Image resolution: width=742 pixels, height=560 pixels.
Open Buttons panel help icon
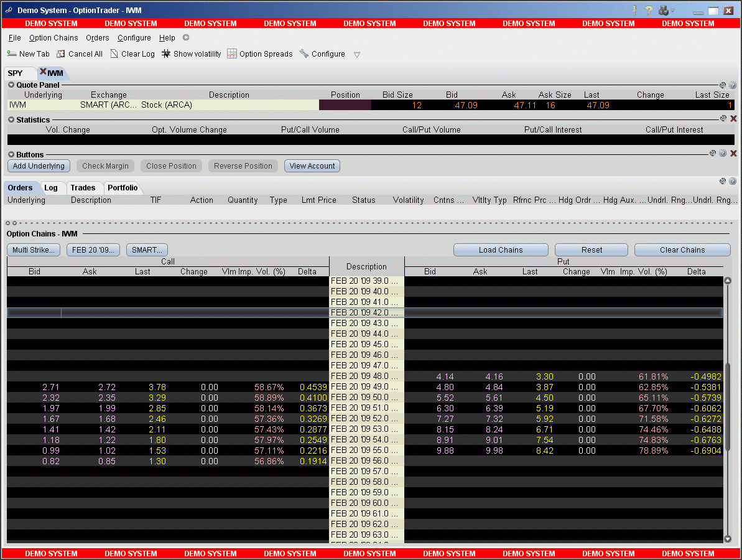point(723,153)
